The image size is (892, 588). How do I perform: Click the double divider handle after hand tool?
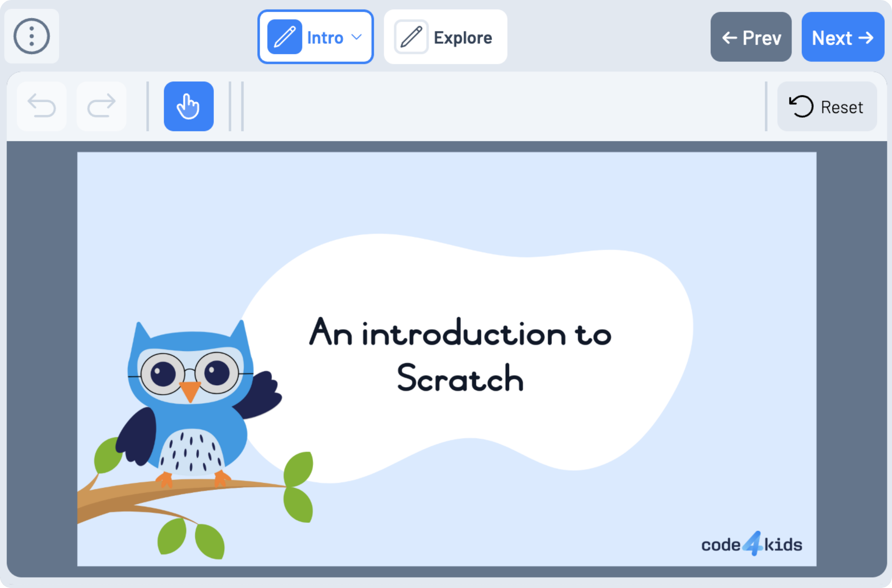[x=236, y=106]
